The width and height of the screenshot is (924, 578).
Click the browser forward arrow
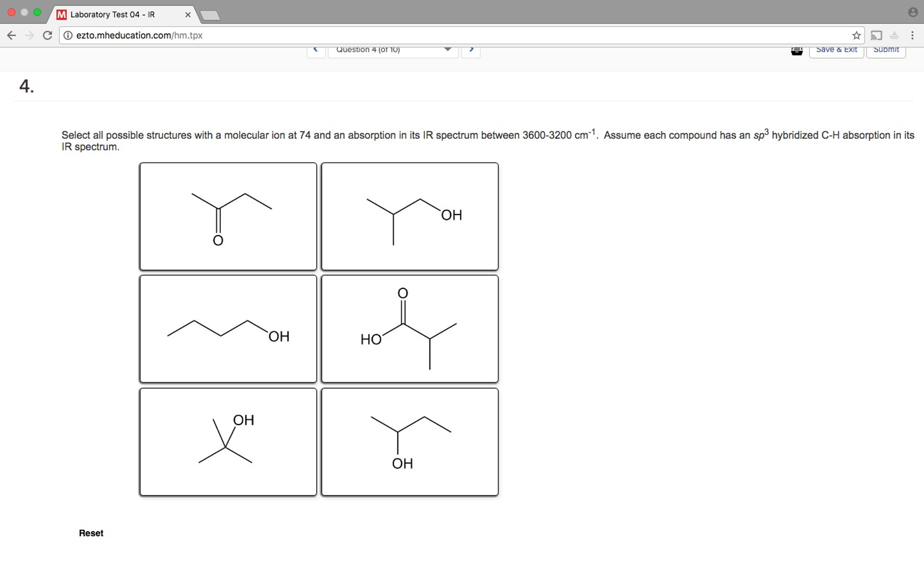point(29,35)
